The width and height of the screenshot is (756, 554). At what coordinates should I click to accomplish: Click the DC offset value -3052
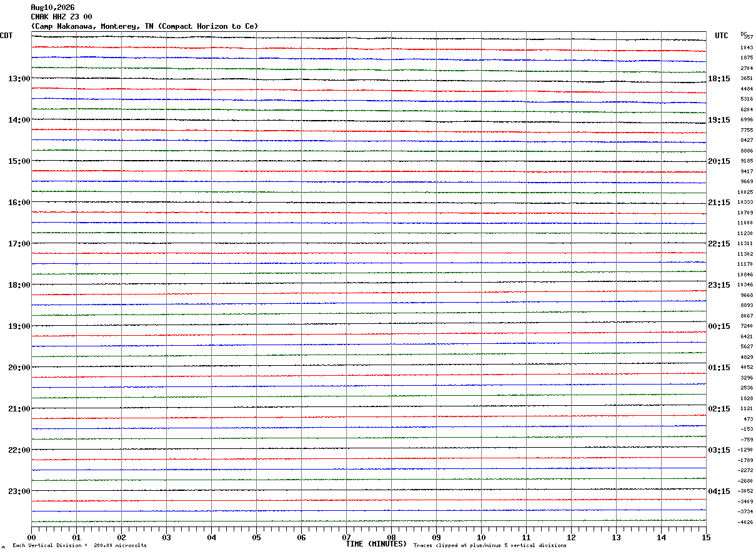(745, 491)
